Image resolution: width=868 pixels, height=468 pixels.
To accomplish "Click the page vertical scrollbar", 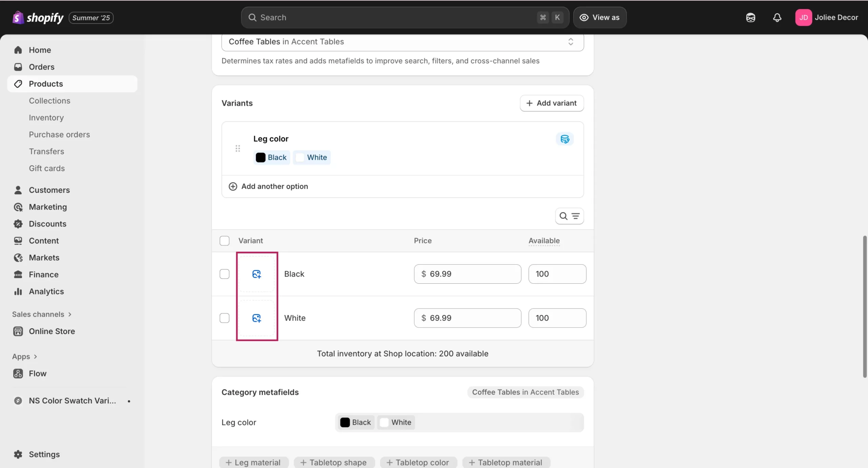I will 865,306.
